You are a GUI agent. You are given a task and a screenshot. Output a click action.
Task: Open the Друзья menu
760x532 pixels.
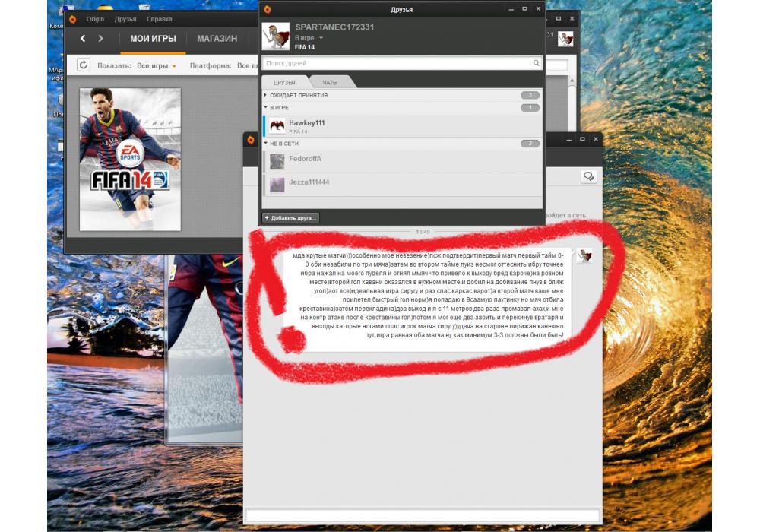[x=125, y=20]
